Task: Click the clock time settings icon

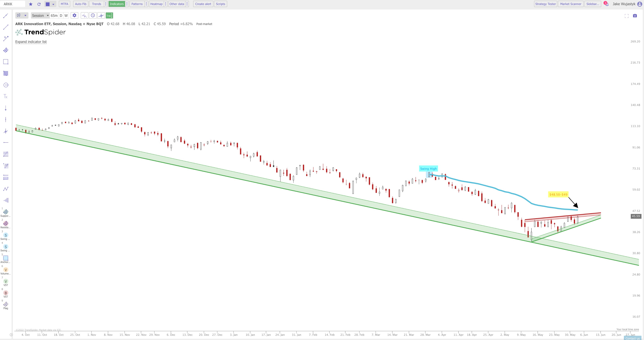Action: click(x=93, y=16)
